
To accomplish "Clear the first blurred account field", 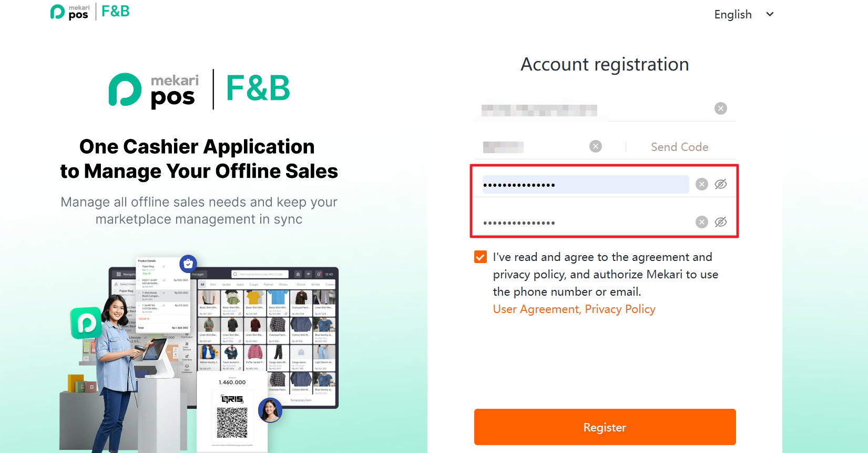I will coord(720,108).
